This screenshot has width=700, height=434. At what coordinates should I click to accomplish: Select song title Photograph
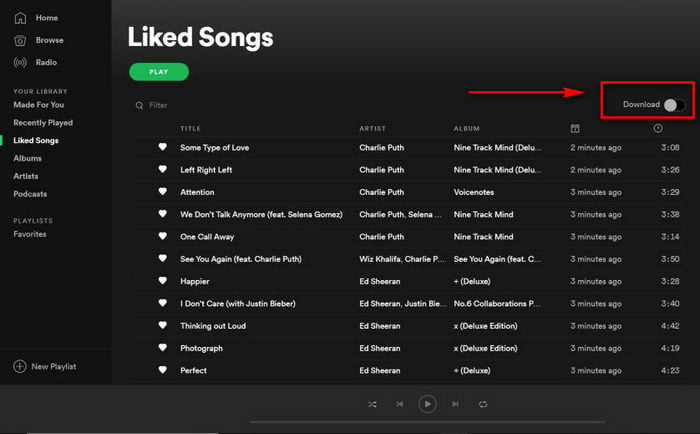pos(201,349)
